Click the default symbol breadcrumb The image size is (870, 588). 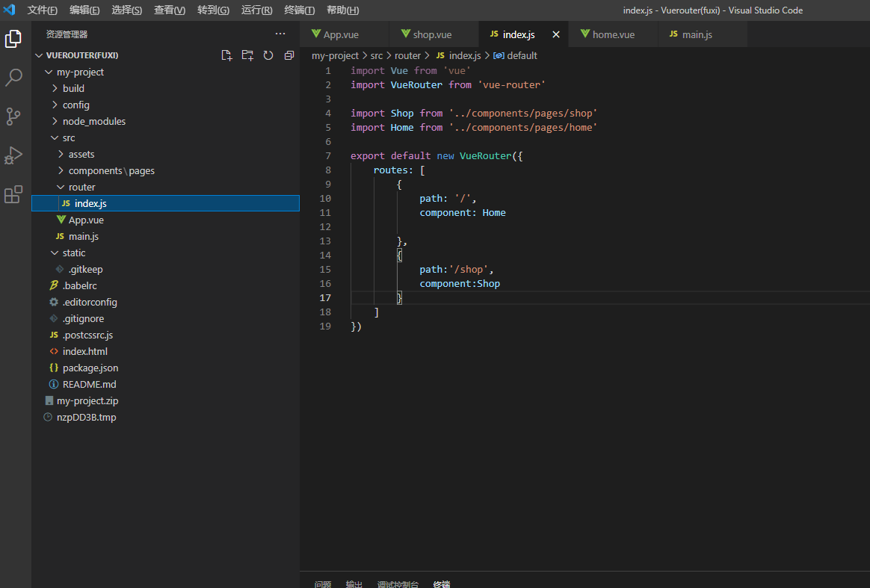[x=516, y=55]
